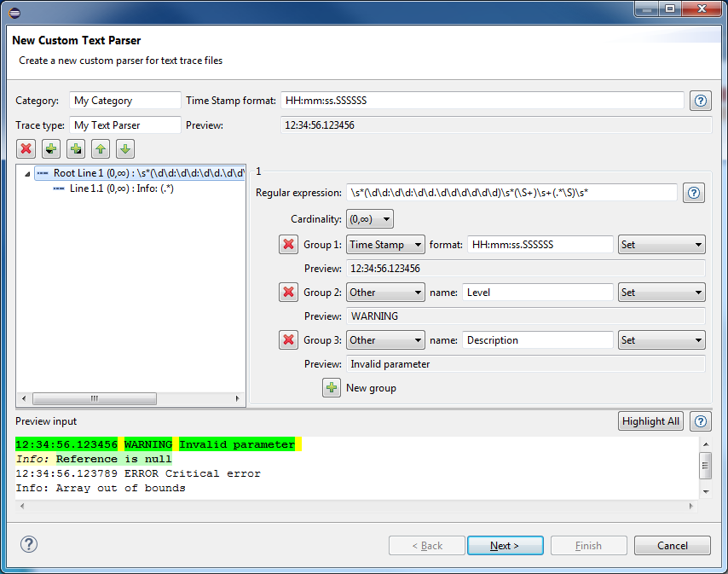This screenshot has height=574, width=728.
Task: Click the green plus New group icon
Action: coord(332,388)
